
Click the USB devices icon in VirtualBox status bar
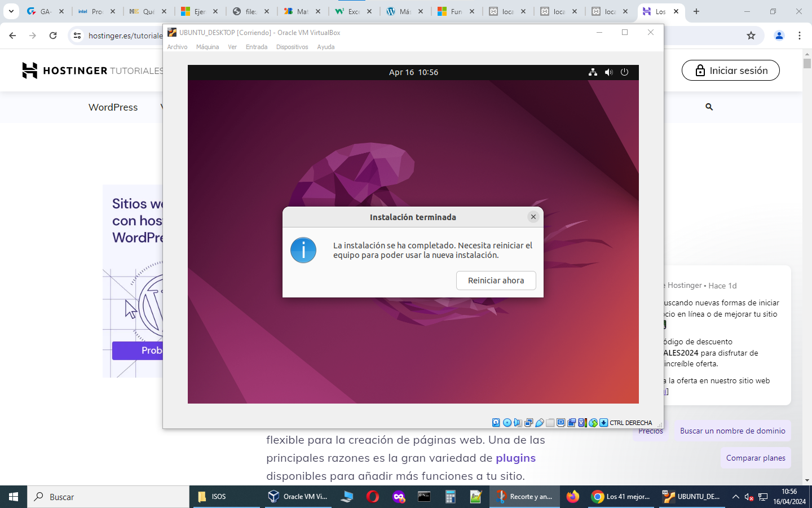(540, 423)
